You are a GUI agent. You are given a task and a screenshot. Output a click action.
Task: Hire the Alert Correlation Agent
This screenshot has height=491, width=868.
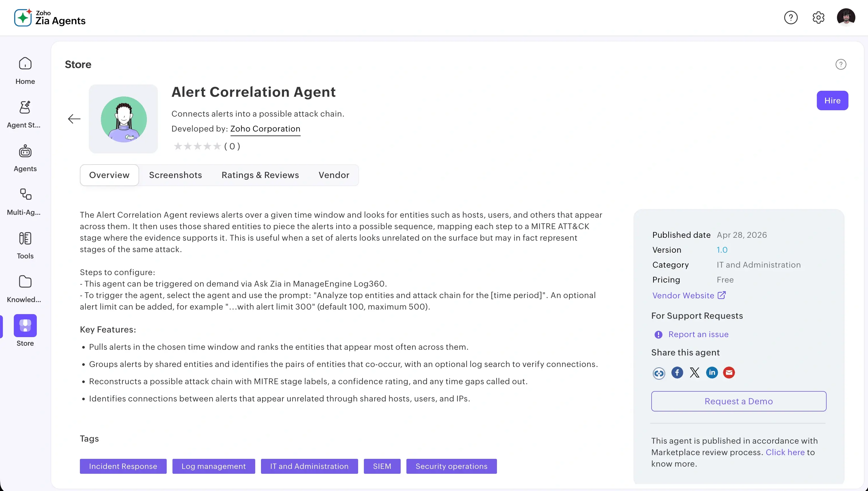[x=832, y=100]
